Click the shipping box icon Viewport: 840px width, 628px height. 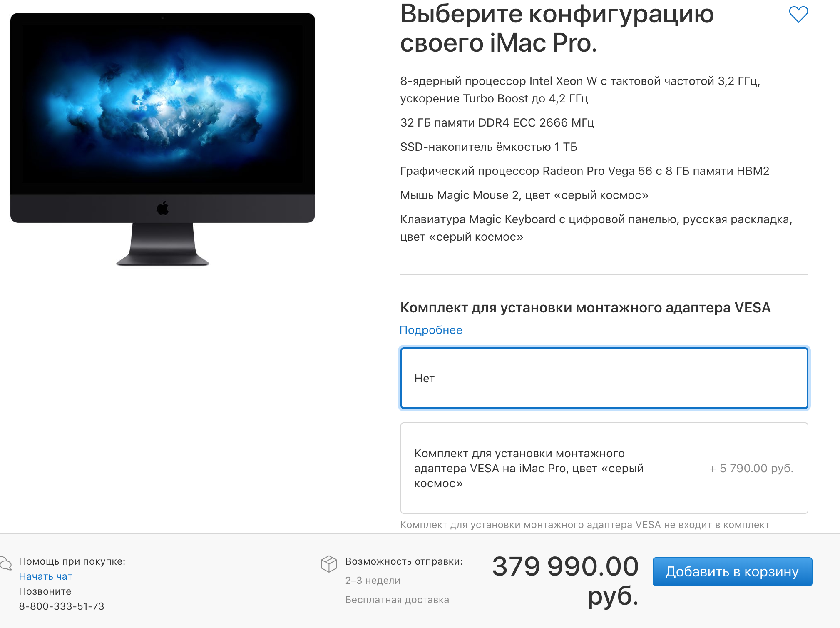tap(329, 564)
